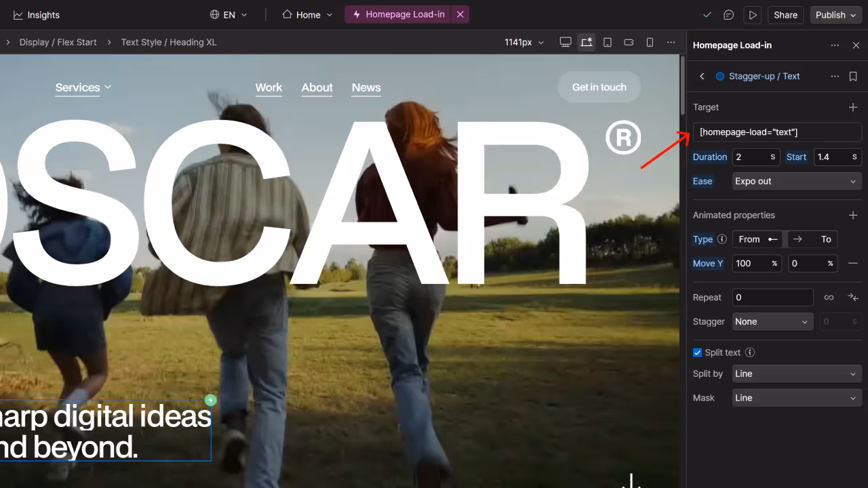Viewport: 868px width, 488px height.
Task: Select the tablet breakpoint icon
Action: (608, 42)
